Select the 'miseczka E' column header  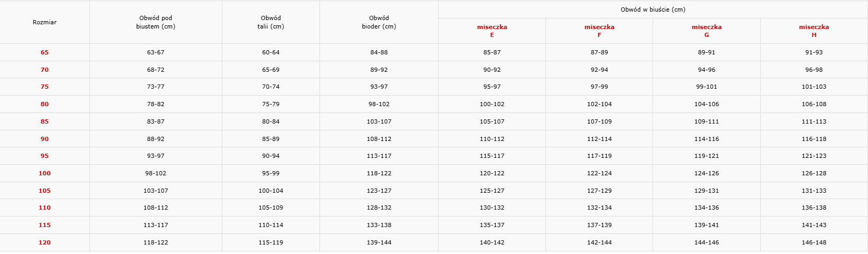(x=492, y=31)
